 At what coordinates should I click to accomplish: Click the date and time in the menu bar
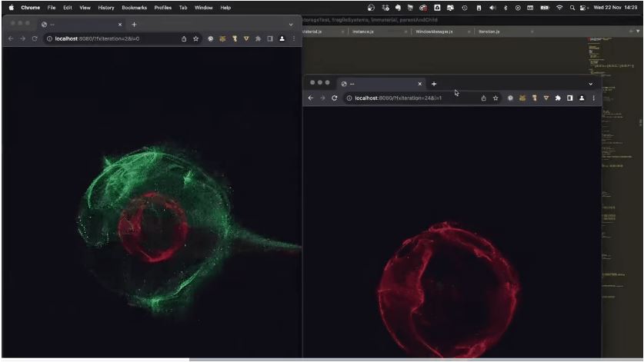[x=612, y=8]
